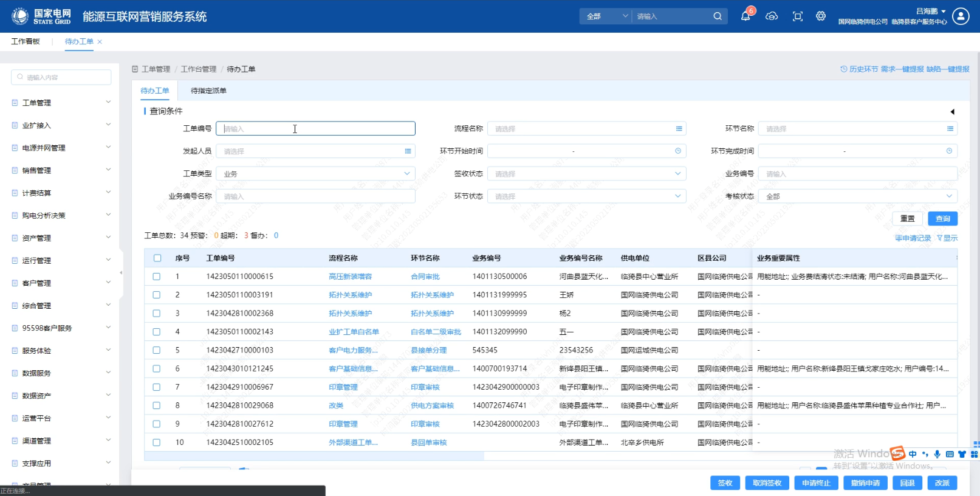Click the search magnifier icon in header
The height and width of the screenshot is (496, 980).
click(x=718, y=16)
